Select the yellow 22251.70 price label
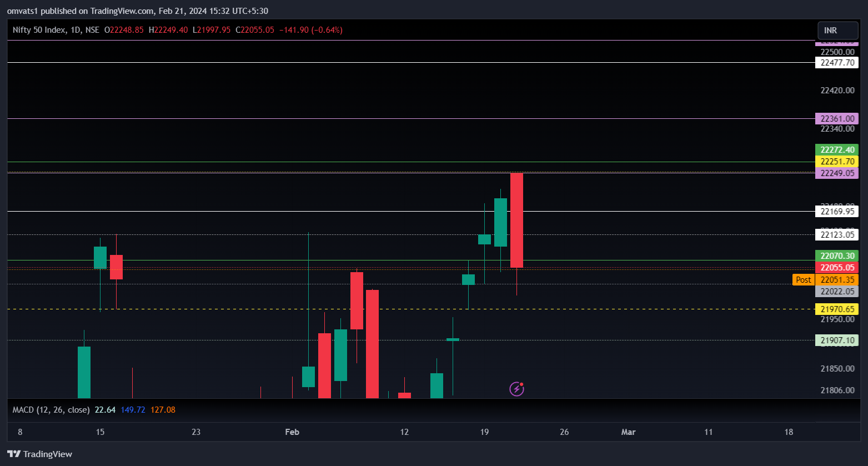 pos(837,162)
